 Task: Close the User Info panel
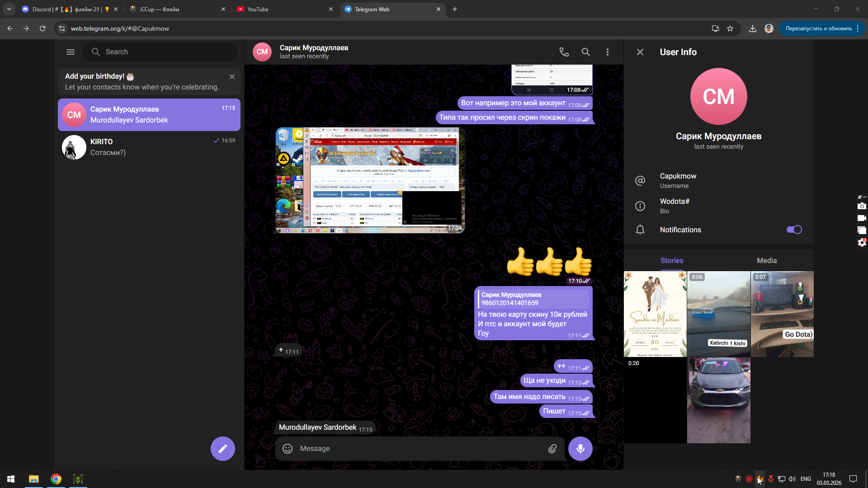click(x=640, y=52)
